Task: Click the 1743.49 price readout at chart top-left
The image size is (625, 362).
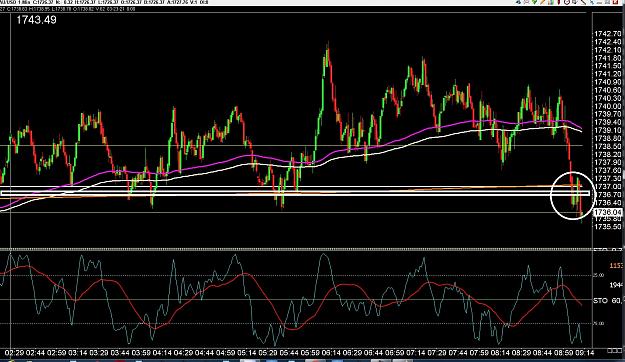Action: (36, 20)
